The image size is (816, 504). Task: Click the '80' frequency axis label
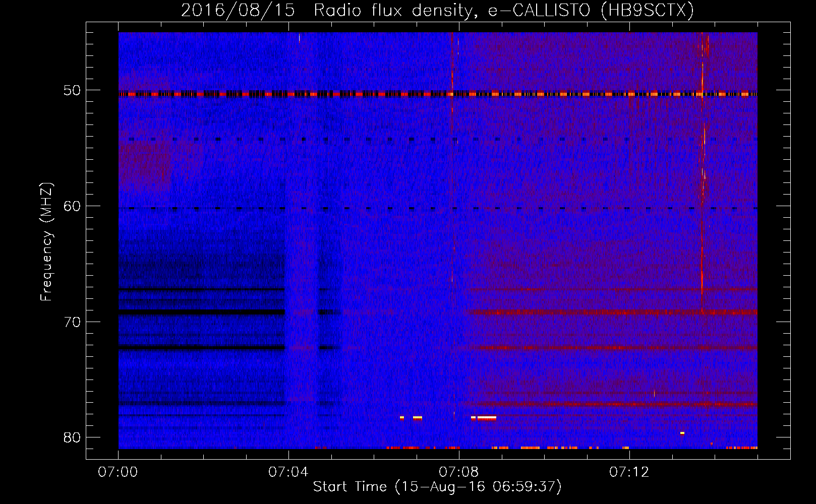coord(72,437)
